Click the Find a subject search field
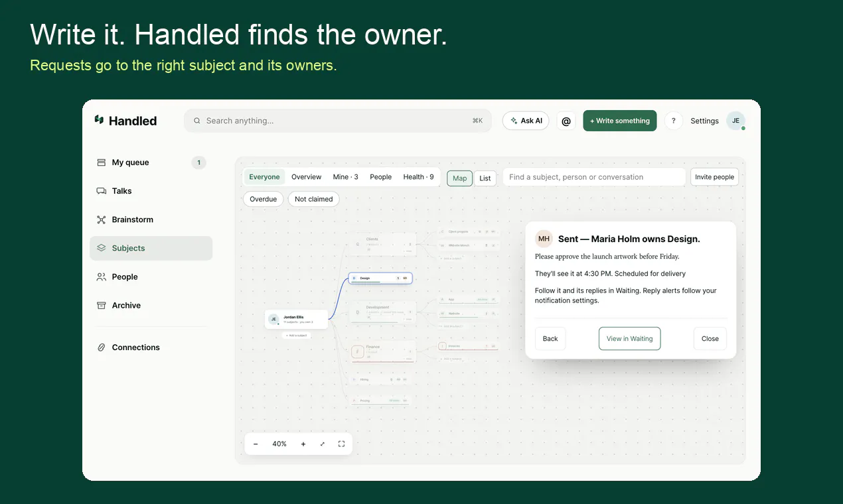This screenshot has width=843, height=504. (594, 177)
